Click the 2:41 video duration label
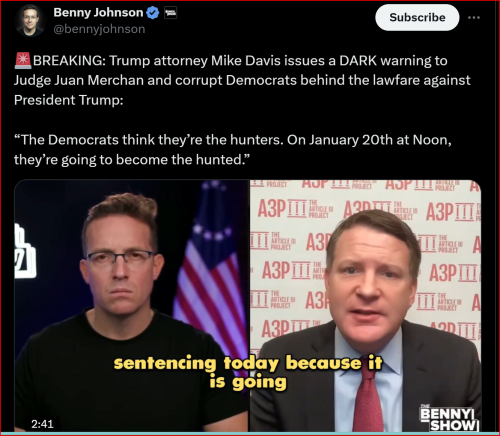This screenshot has width=500, height=436. (42, 424)
